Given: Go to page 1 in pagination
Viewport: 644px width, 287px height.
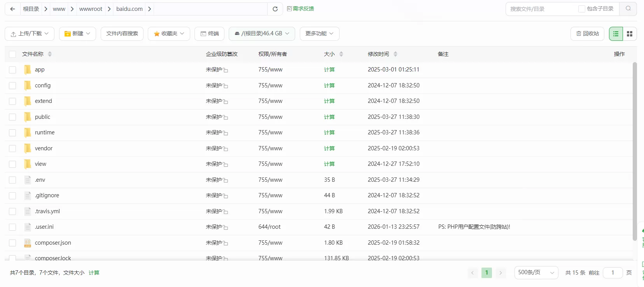Looking at the screenshot, I should tap(486, 273).
